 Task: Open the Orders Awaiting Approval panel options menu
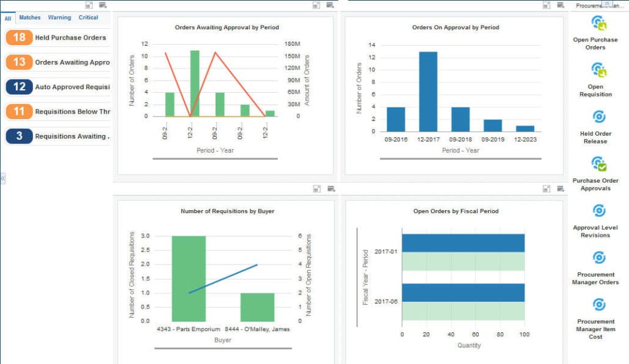pyautogui.click(x=330, y=5)
